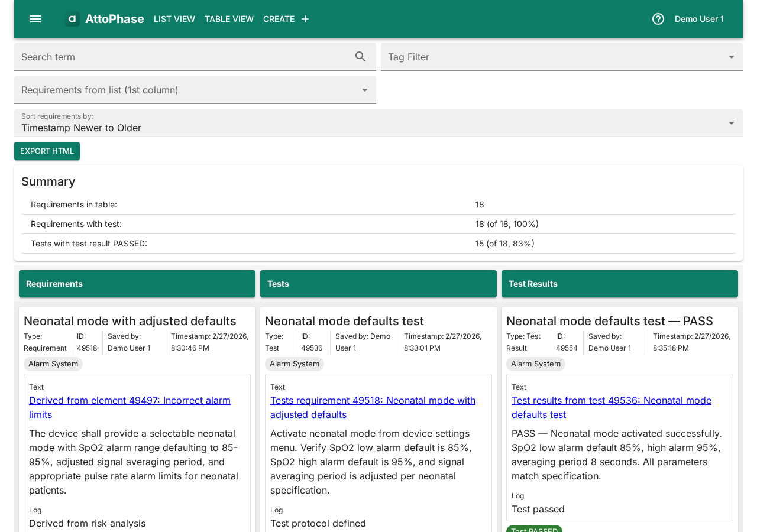Viewport: 757px width, 532px height.
Task: Click Alarm System tag on requirement card
Action: (x=53, y=364)
